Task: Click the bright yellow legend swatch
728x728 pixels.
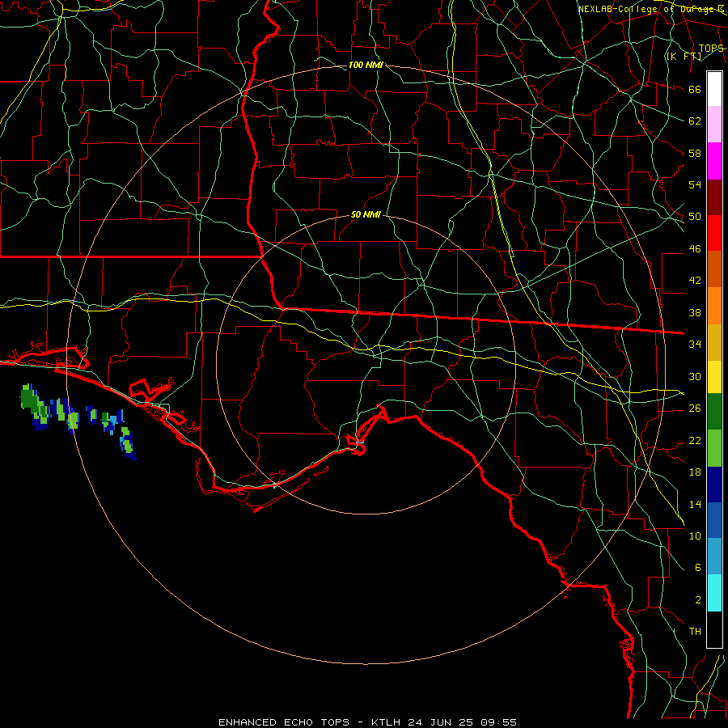Action: 714,377
